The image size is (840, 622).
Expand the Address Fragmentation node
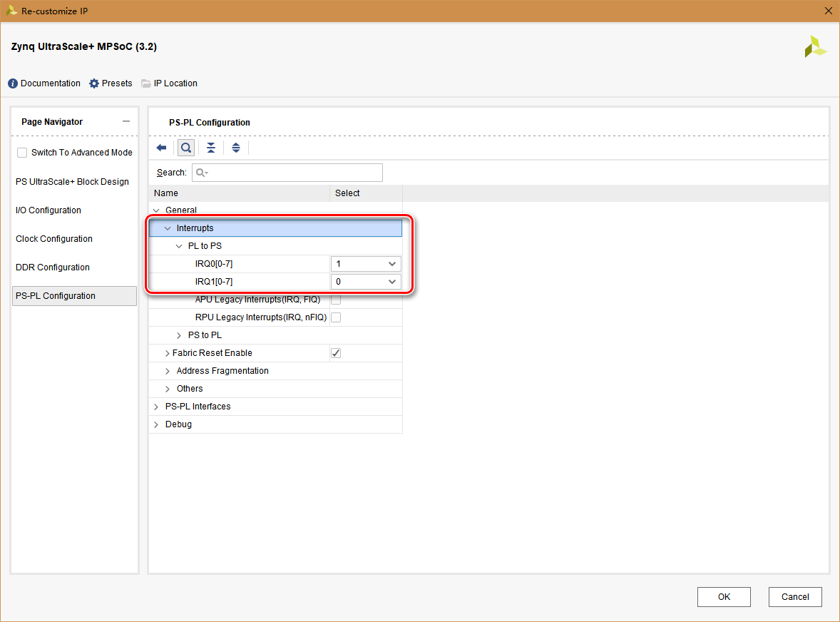pyautogui.click(x=168, y=371)
